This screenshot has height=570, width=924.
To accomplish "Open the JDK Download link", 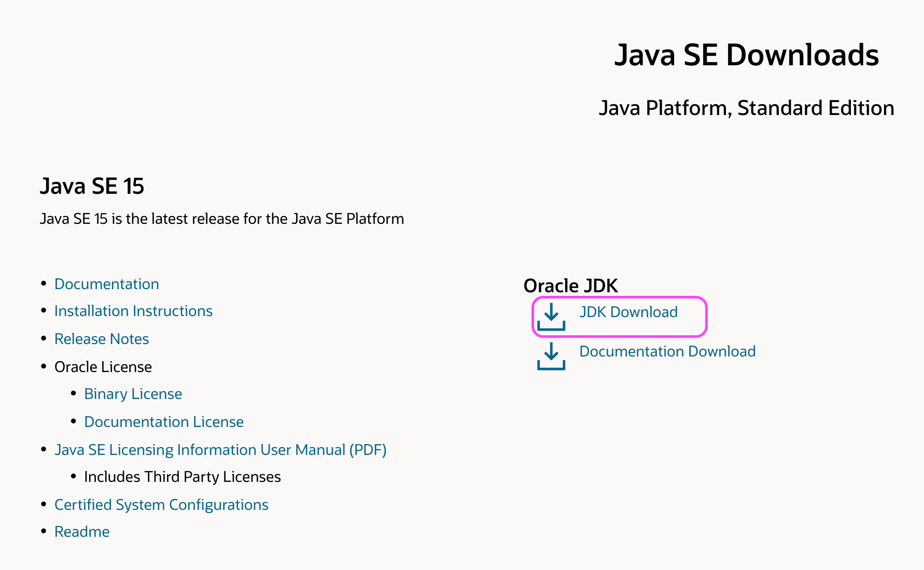I will [x=628, y=312].
